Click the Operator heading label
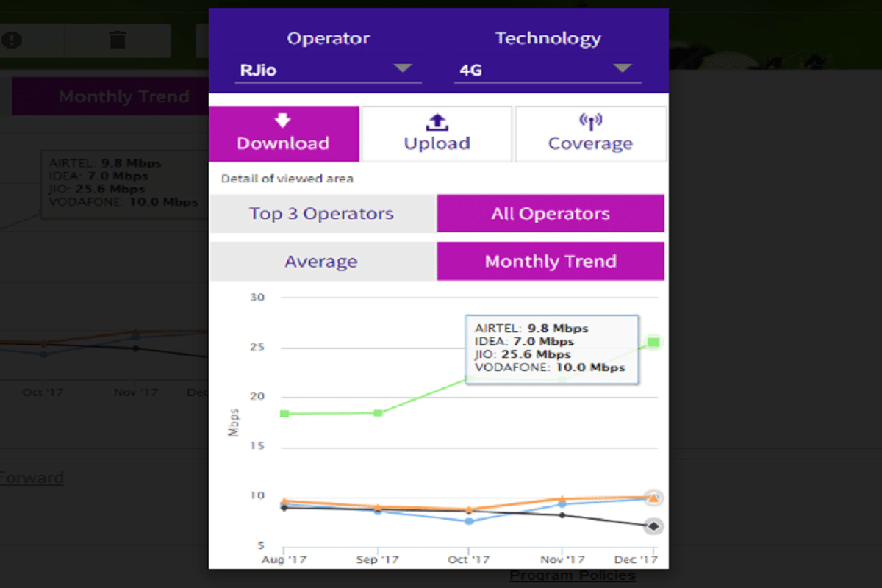Screen dimensions: 882x588 tap(329, 38)
